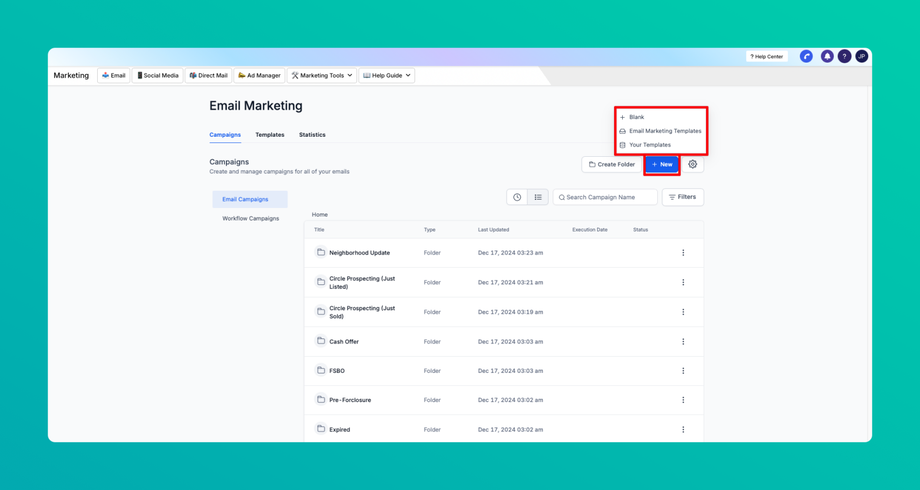
Task: Click Circle Prospecting (Just Listed) folder icon
Action: [321, 282]
